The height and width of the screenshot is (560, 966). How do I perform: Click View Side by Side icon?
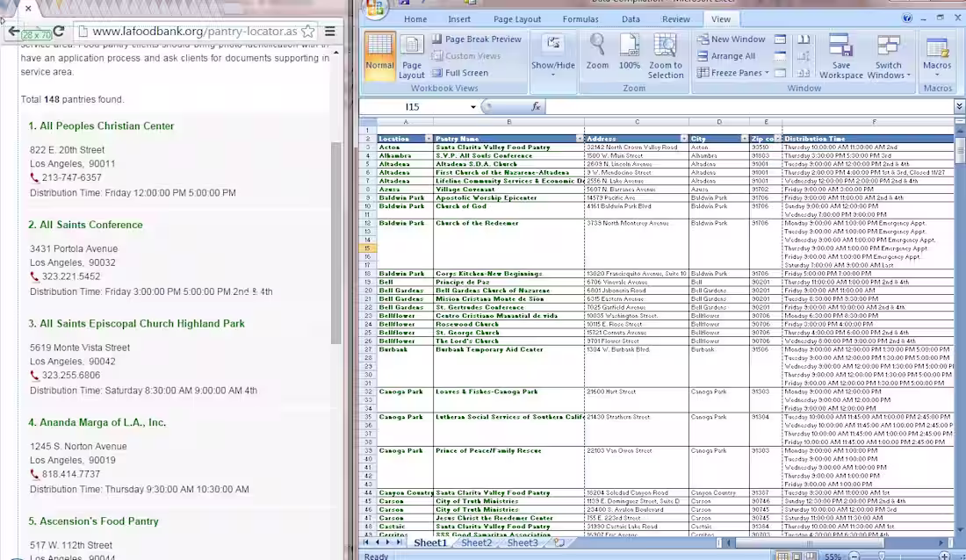(x=804, y=39)
